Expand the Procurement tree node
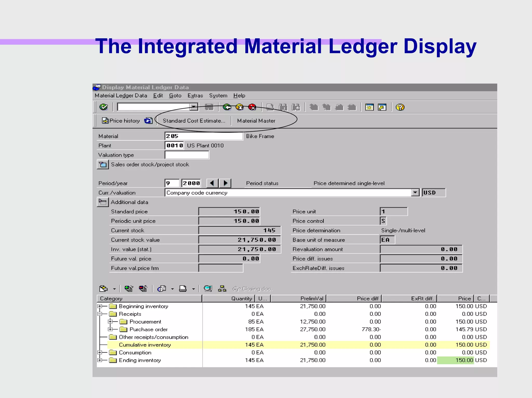Screen dimensions: 532x398 click(x=110, y=321)
